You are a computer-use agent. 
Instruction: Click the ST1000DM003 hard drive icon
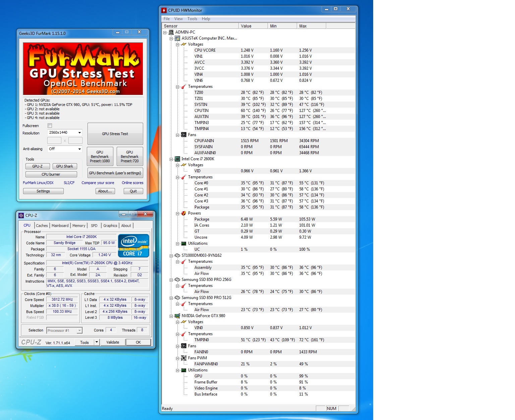(177, 255)
